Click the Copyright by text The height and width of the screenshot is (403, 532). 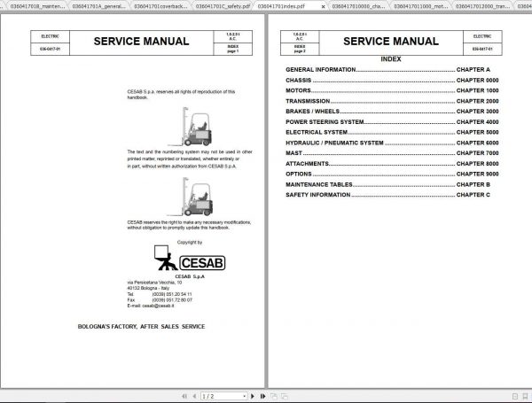[x=190, y=243]
